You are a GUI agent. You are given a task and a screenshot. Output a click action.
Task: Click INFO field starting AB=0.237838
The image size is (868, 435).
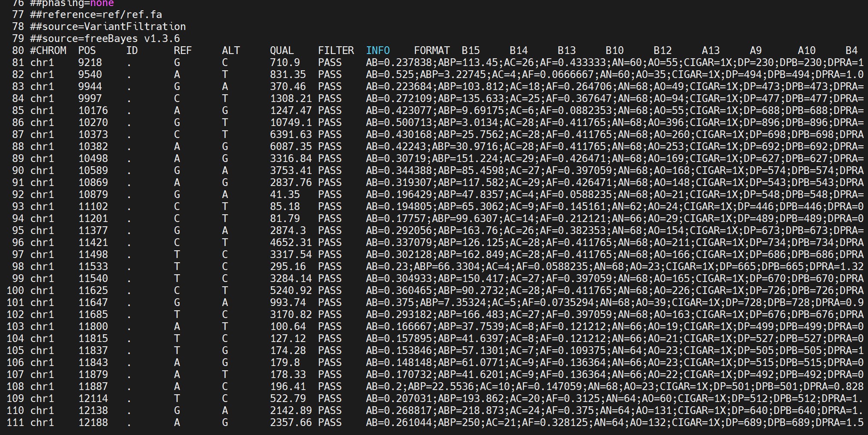click(615, 63)
